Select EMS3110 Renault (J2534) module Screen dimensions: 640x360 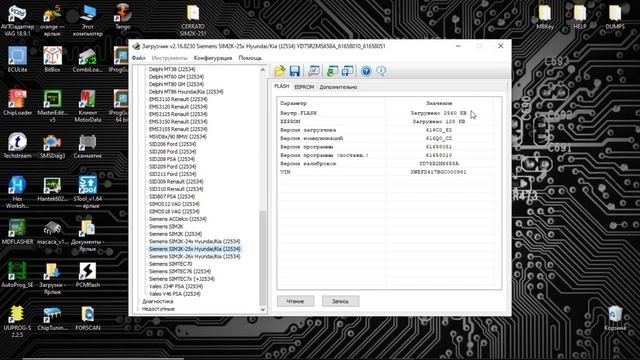pos(178,99)
